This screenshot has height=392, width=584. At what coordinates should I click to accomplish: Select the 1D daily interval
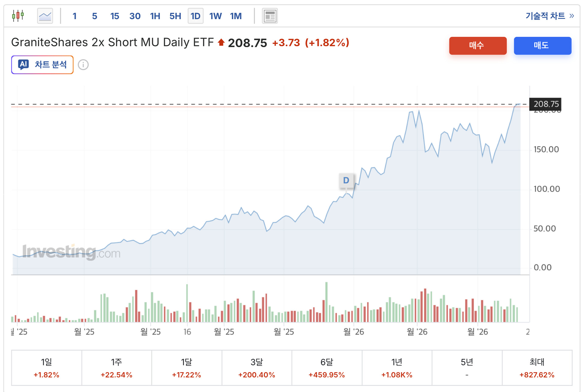point(195,16)
